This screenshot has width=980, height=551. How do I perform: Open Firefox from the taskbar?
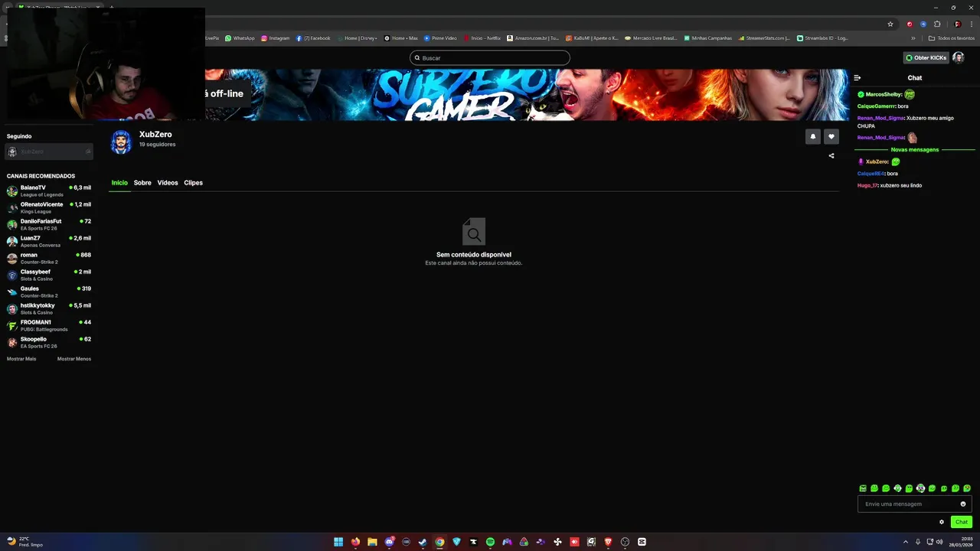[355, 542]
